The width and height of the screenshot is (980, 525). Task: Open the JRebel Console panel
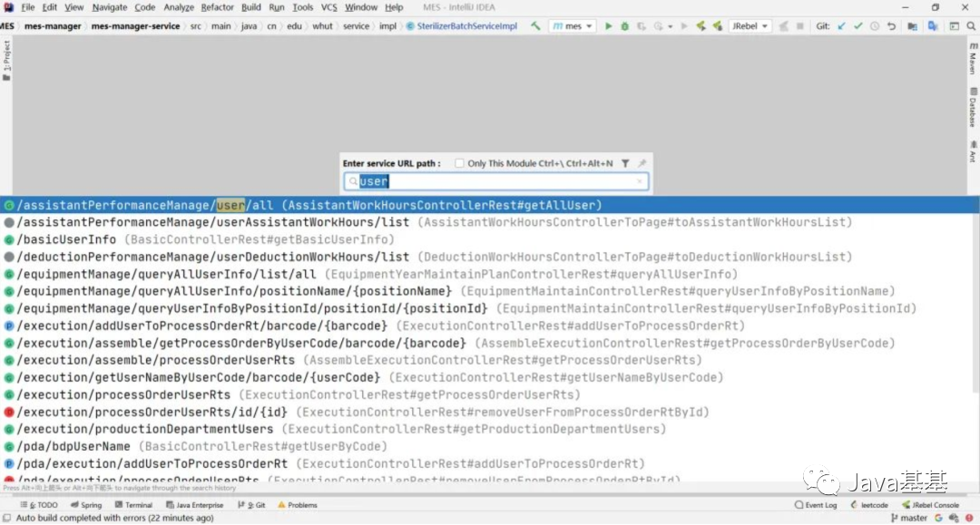[x=931, y=505]
